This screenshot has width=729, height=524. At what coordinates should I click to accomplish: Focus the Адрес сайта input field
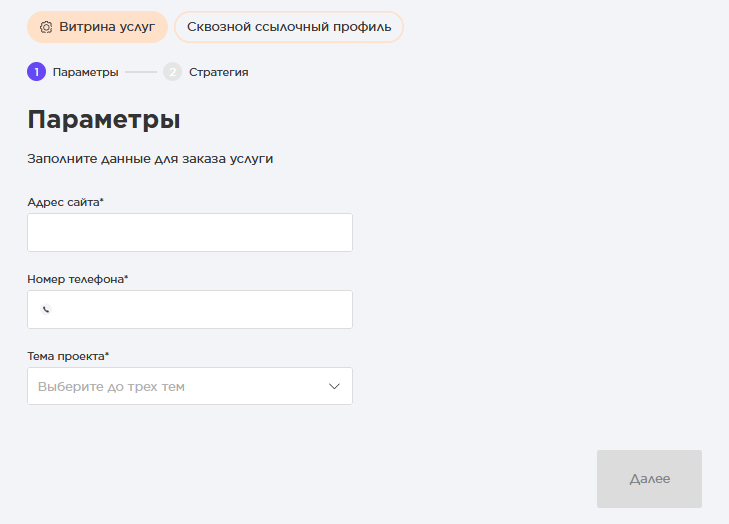click(x=190, y=232)
